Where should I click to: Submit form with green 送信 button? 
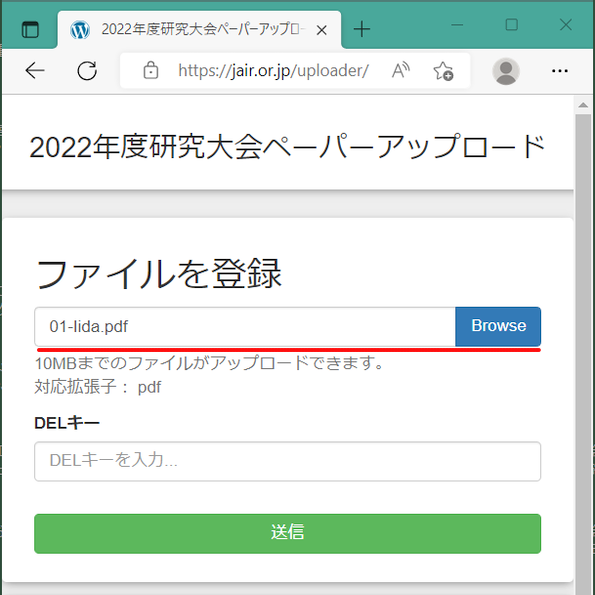(x=287, y=534)
